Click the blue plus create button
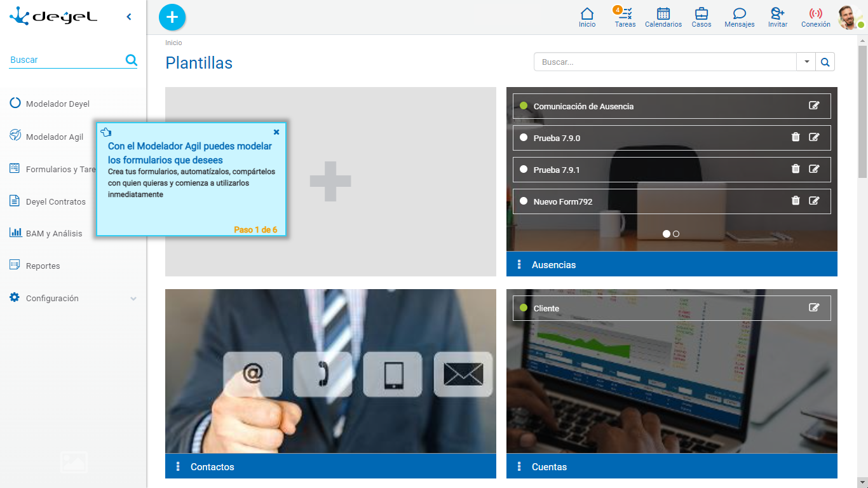This screenshot has height=488, width=868. click(172, 17)
